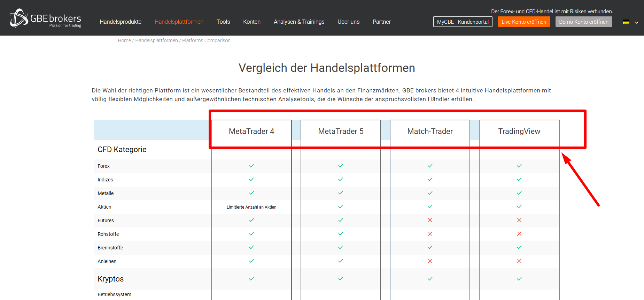Image resolution: width=644 pixels, height=300 pixels.
Task: Click 'Limitierte Anzahl an Aktien' text
Action: [251, 207]
